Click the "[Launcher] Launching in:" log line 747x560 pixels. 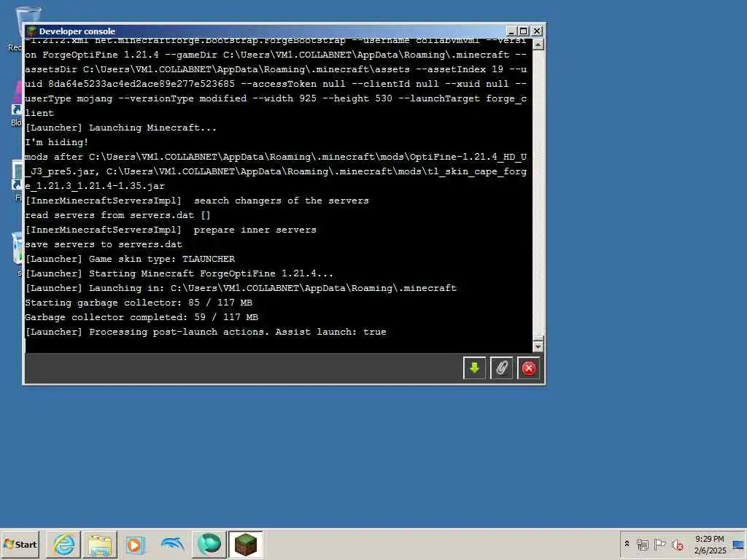241,288
